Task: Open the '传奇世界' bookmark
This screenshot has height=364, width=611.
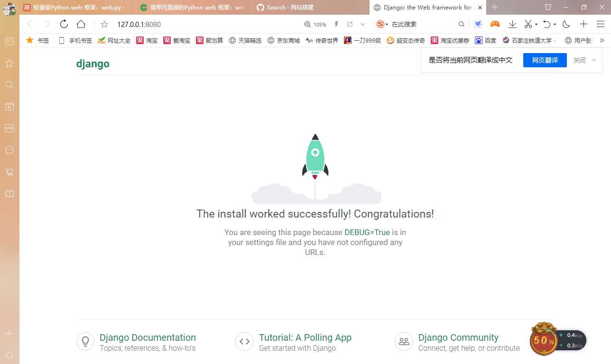Action: [x=322, y=41]
